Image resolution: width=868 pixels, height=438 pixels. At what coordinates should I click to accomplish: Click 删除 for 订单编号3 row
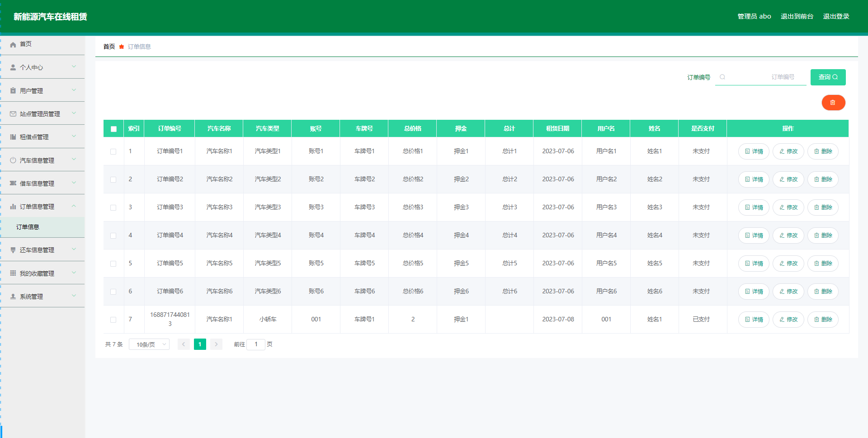(x=823, y=207)
